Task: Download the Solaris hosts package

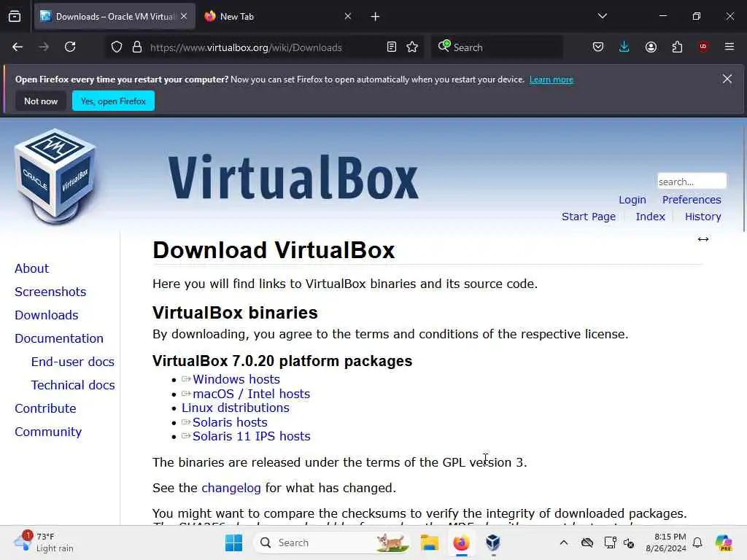Action: 230,422
